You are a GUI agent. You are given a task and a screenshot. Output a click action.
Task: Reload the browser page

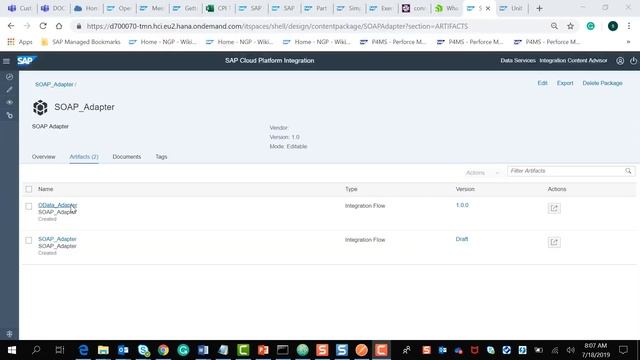pyautogui.click(x=43, y=26)
